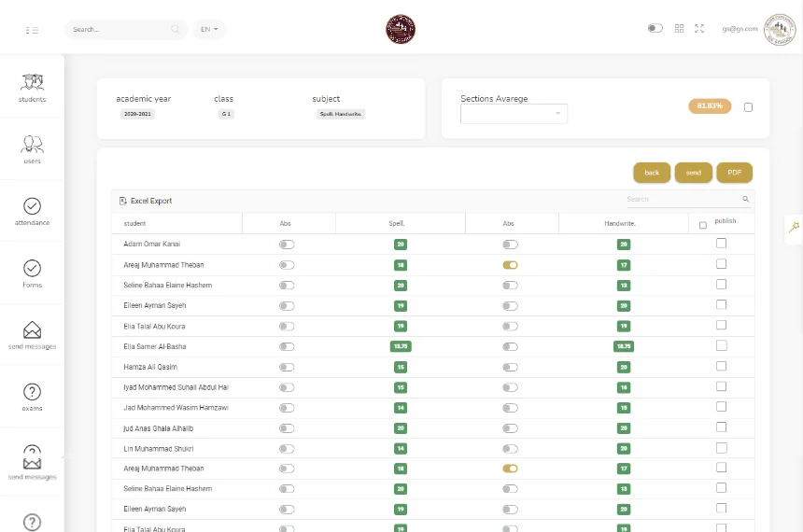Toggle Handwrite absence for Lin Muhammad Shukri
This screenshot has width=803, height=532.
point(510,449)
